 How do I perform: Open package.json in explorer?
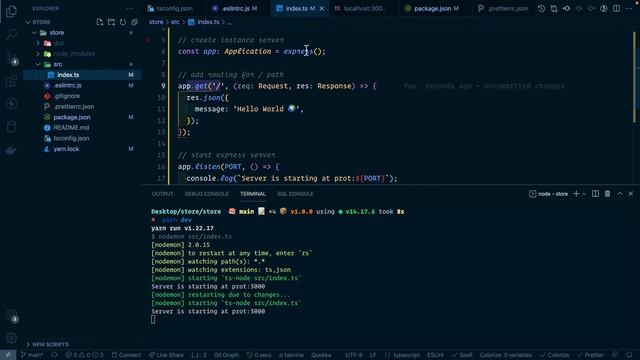pyautogui.click(x=72, y=117)
